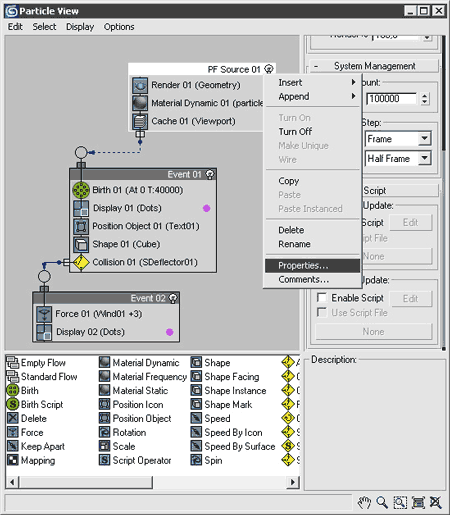Click the particle amount field showing 100000

391,99
